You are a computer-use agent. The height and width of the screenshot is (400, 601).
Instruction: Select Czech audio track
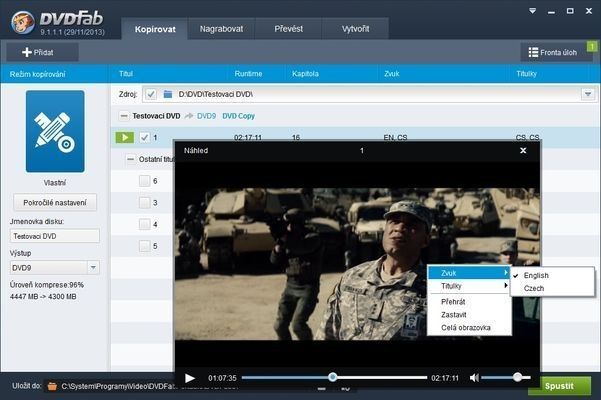552,289
